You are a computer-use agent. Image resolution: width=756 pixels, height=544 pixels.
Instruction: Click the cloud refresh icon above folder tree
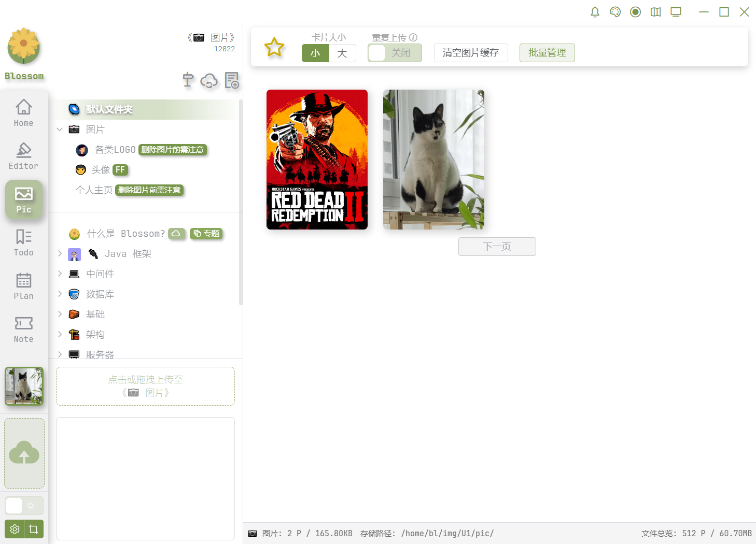(x=209, y=80)
